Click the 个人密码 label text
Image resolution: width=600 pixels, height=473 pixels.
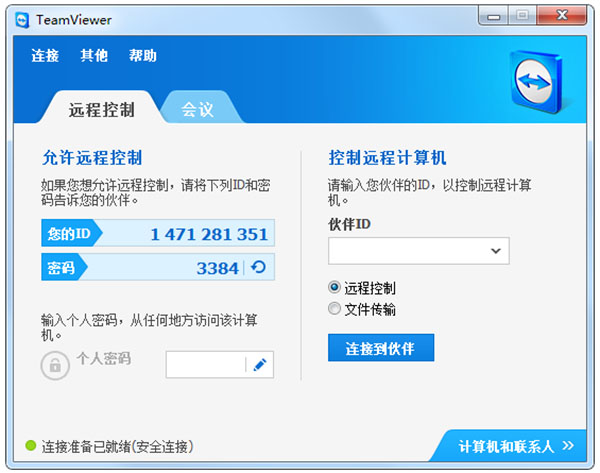click(104, 359)
